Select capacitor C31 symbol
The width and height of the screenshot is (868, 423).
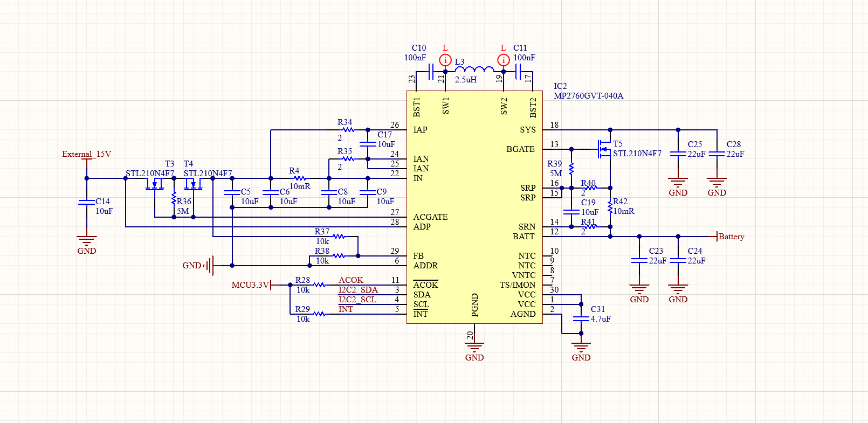pos(581,319)
